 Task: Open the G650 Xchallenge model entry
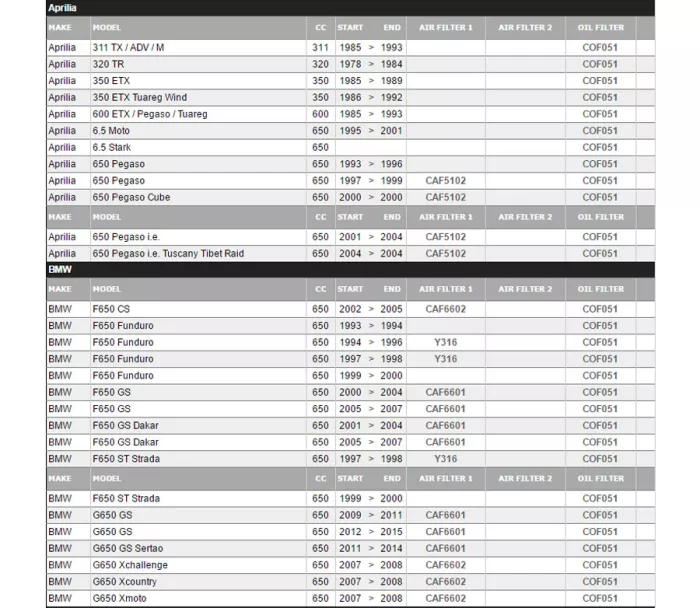point(130,565)
